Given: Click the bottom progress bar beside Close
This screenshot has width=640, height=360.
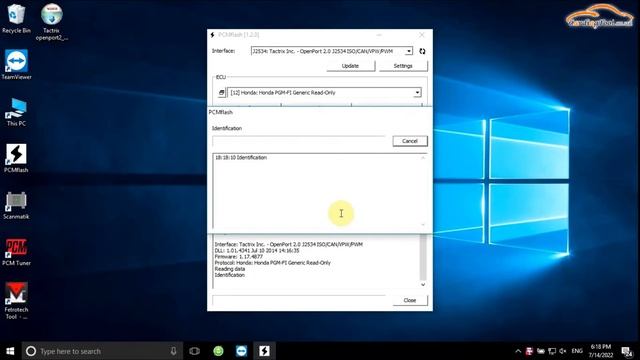Looking at the screenshot, I should tap(299, 300).
